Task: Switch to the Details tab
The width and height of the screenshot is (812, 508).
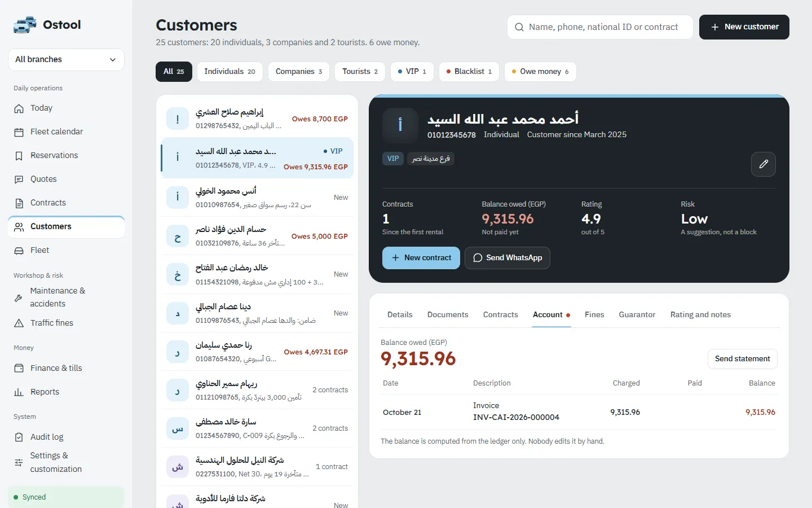Action: [x=400, y=315]
